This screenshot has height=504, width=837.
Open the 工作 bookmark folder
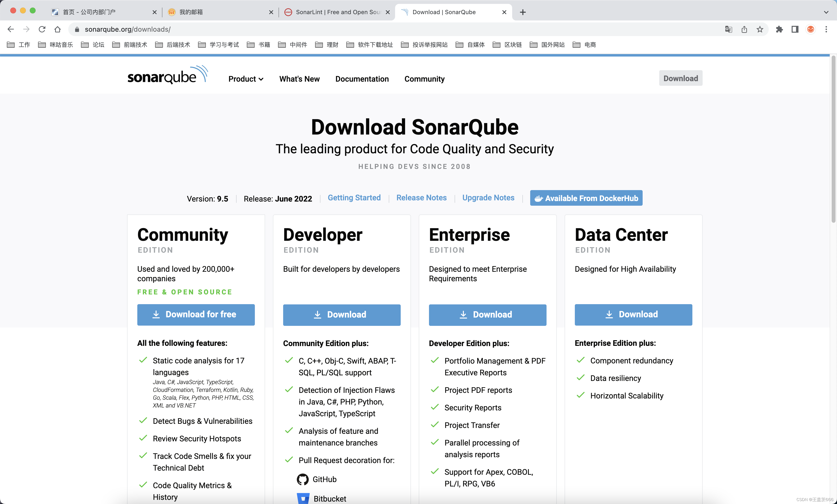click(x=19, y=44)
